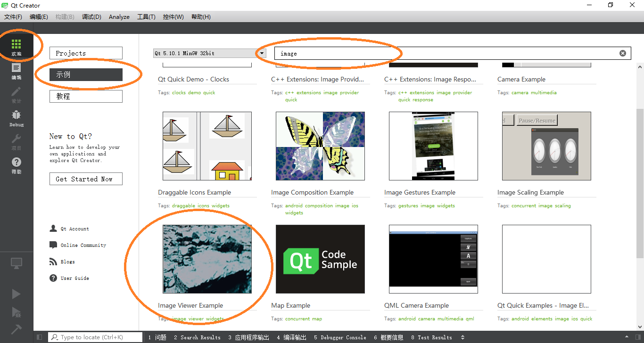Click the Blogs RSS feed icon

[53, 261]
